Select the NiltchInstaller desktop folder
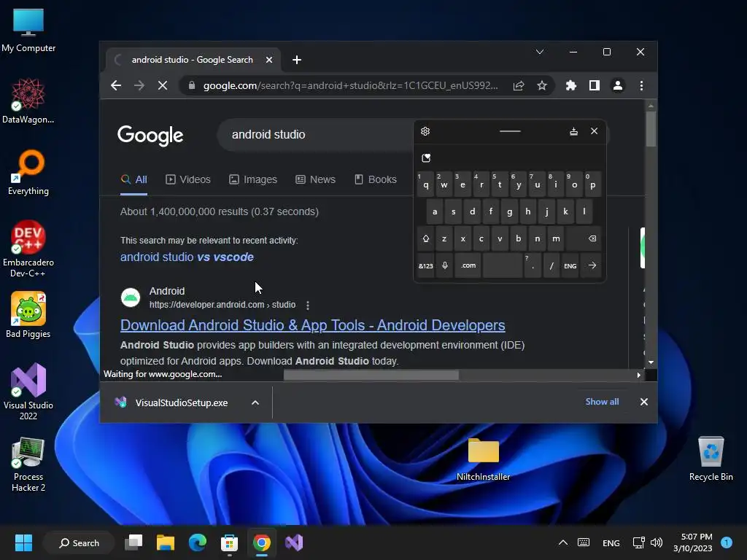 [483, 459]
